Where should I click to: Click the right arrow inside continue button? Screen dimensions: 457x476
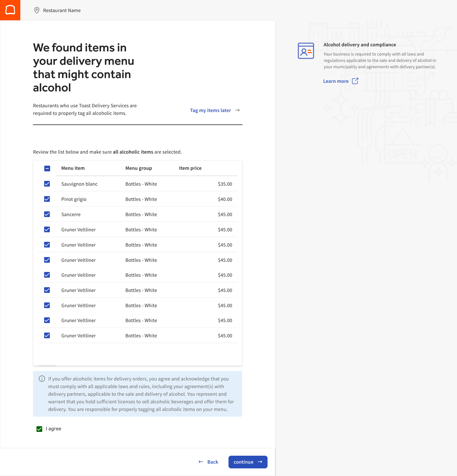[x=260, y=462]
